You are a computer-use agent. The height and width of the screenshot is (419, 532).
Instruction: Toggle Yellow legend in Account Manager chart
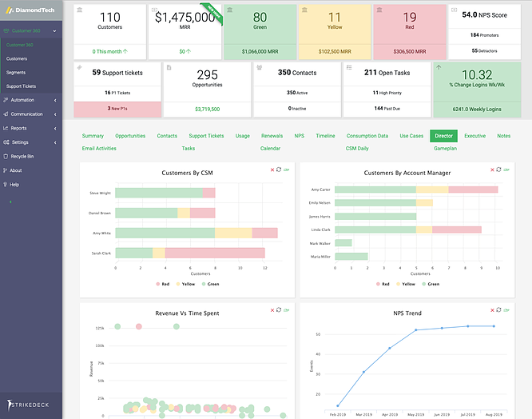tap(406, 284)
